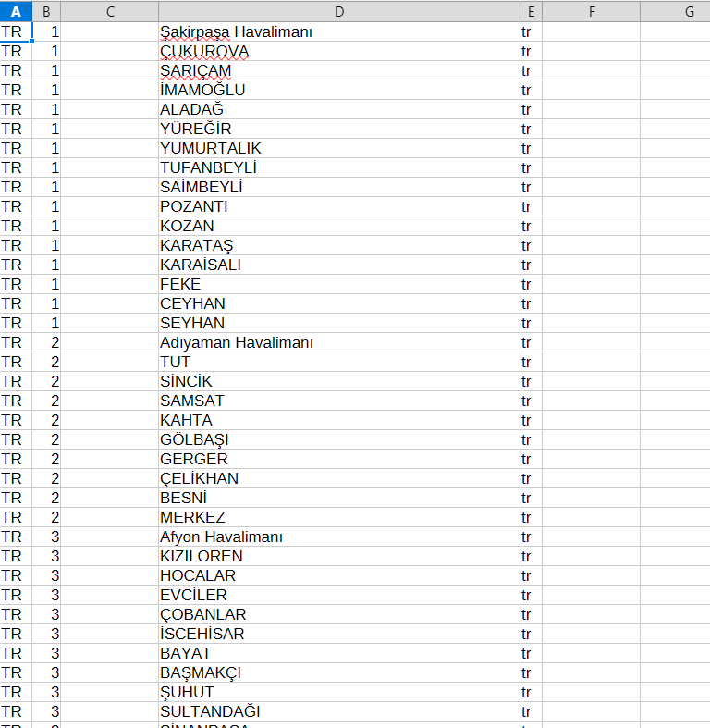
Task: Click the KARATAŞ cell
Action: [x=339, y=245]
